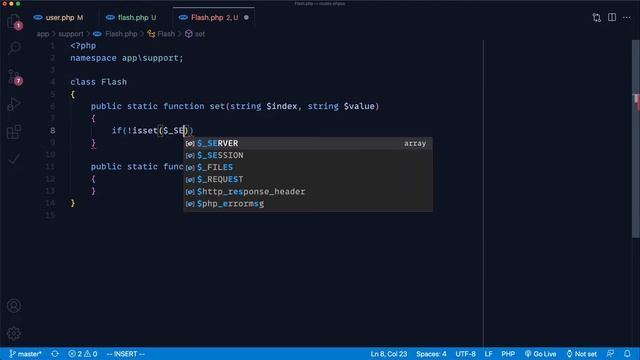The height and width of the screenshot is (360, 640).
Task: Choose $http_response_header from the suggestions
Action: pos(308,191)
